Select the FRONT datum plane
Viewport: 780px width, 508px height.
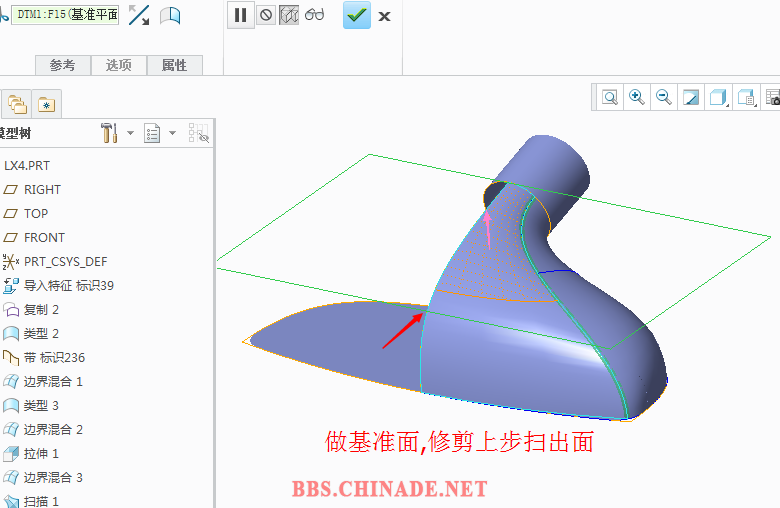[34, 237]
